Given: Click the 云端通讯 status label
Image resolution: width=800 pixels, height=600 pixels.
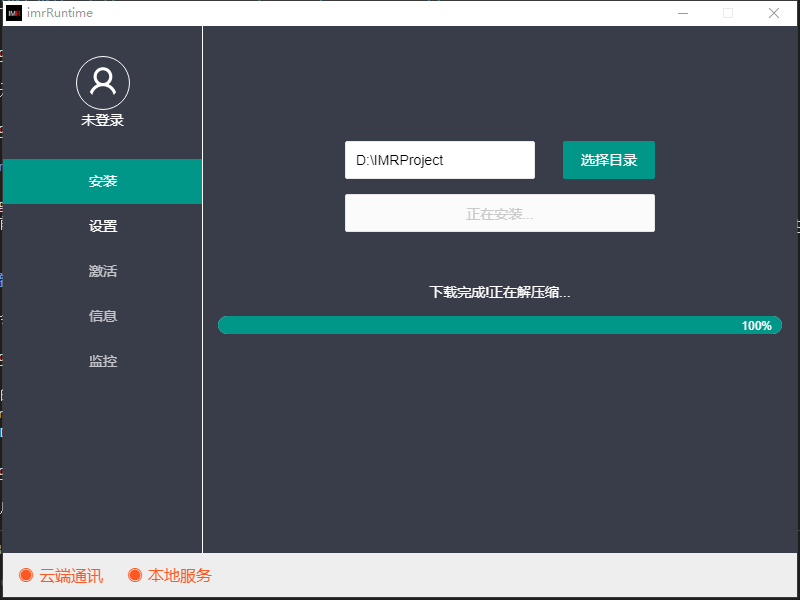Looking at the screenshot, I should coord(71,576).
